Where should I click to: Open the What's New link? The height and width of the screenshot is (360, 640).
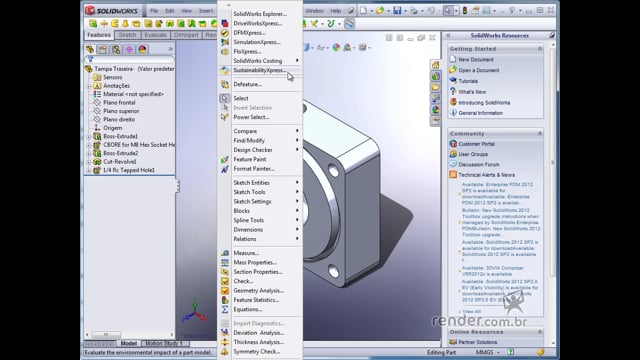pyautogui.click(x=472, y=92)
